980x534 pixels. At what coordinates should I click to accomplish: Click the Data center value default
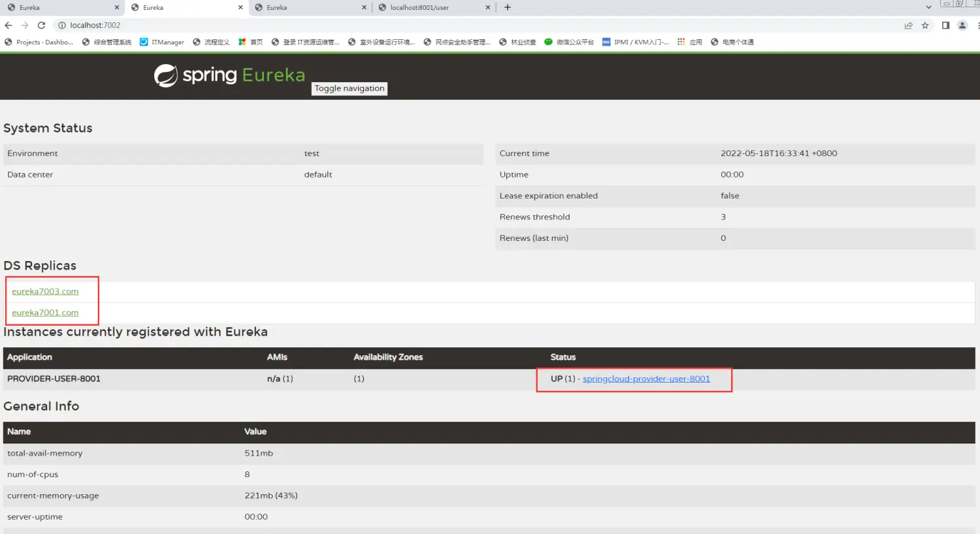click(x=318, y=174)
